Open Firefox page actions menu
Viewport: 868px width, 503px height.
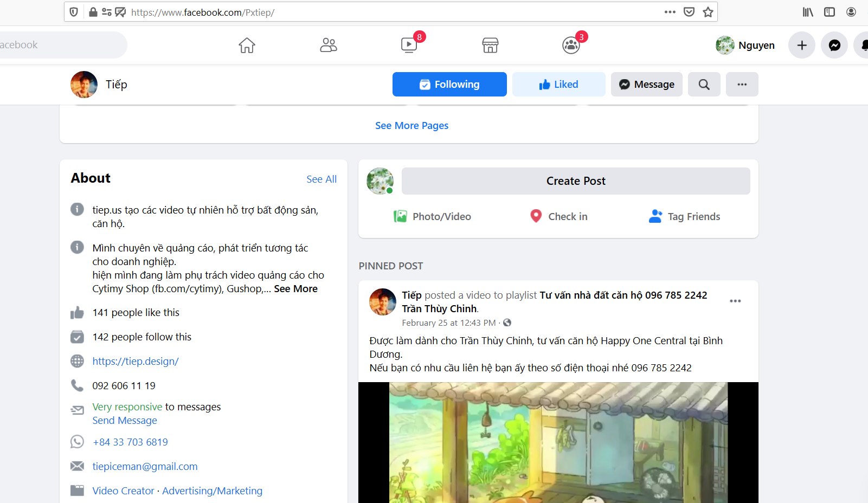coord(670,12)
